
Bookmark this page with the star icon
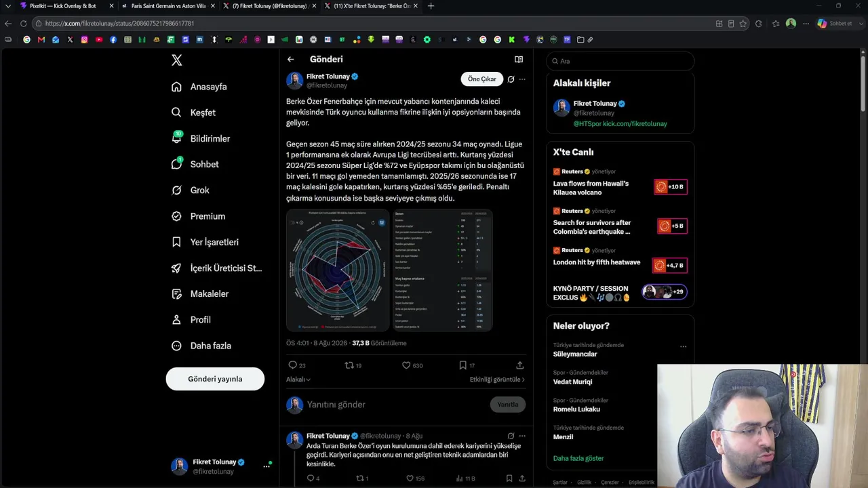[x=743, y=24]
